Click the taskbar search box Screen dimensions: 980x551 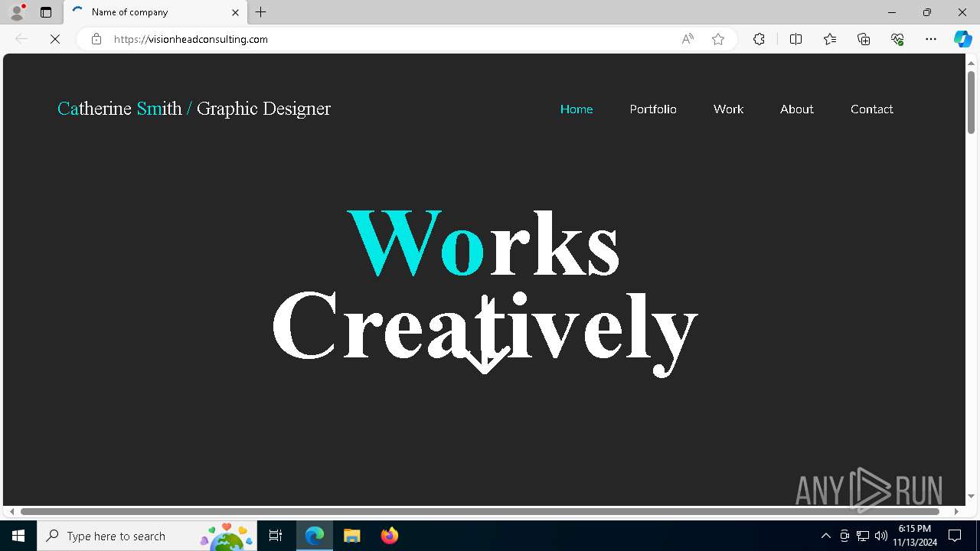148,536
